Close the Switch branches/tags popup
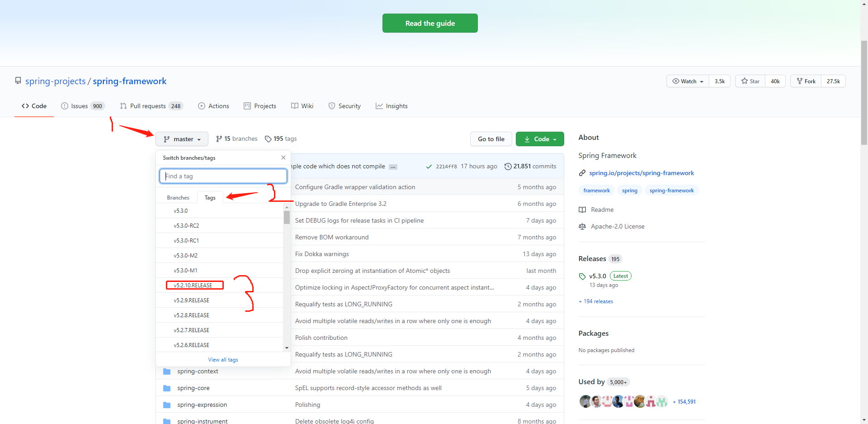This screenshot has height=424, width=868. (x=283, y=157)
